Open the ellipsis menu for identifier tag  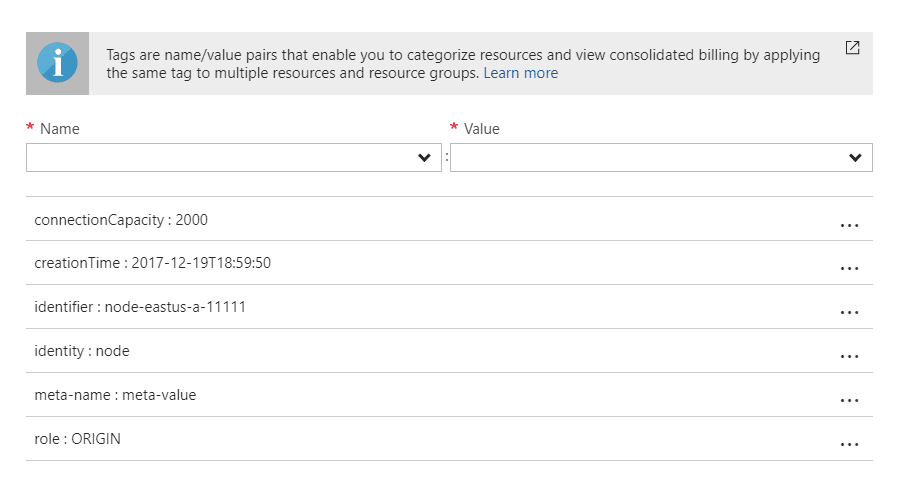point(850,313)
